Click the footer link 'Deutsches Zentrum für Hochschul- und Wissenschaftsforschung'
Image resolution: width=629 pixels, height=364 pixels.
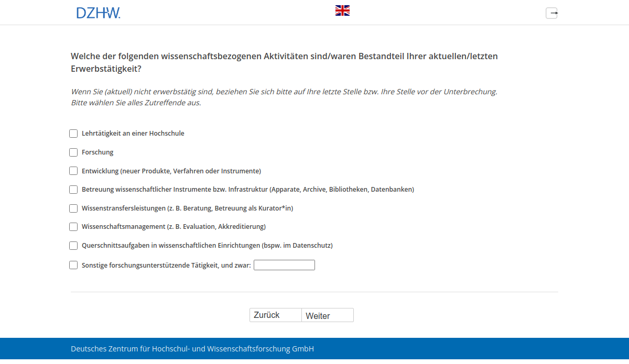tap(192, 348)
